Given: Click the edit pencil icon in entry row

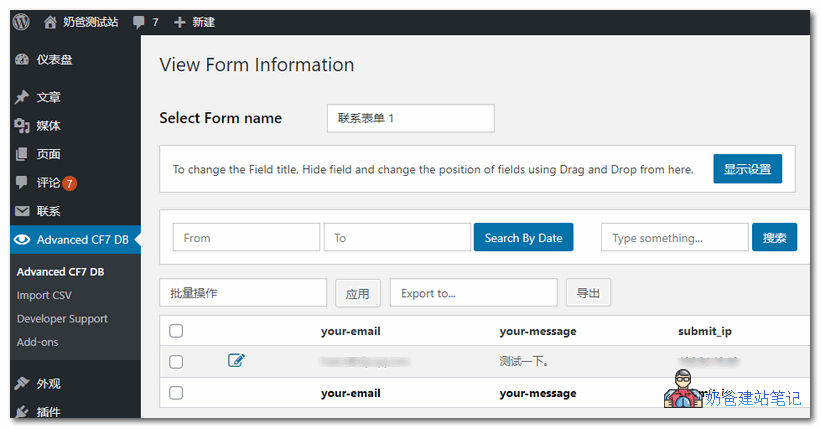Looking at the screenshot, I should 236,360.
